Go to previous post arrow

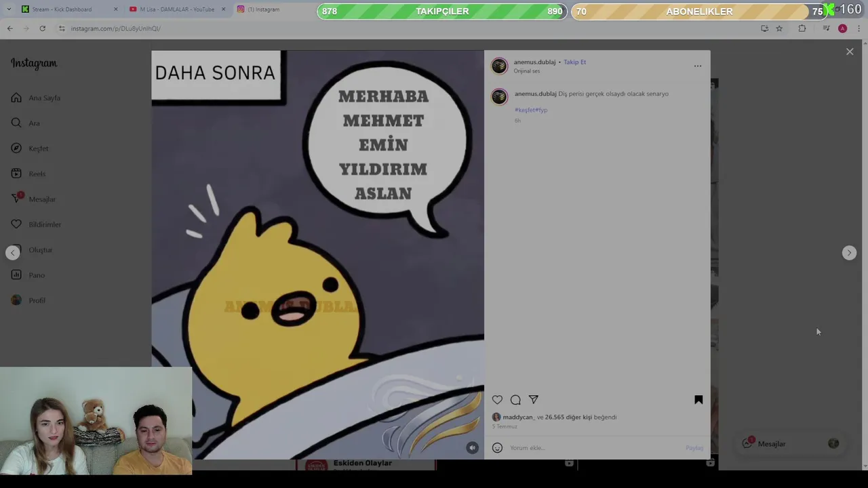[13, 253]
